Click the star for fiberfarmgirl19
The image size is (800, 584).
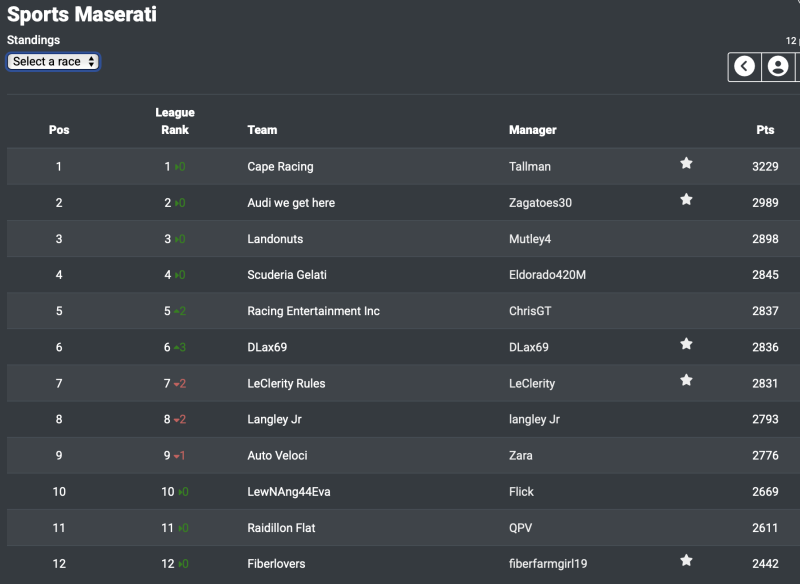pyautogui.click(x=686, y=561)
